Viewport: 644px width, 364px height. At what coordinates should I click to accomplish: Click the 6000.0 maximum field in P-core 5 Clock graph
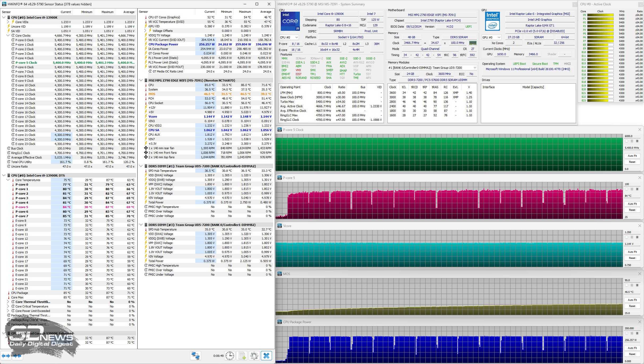632,136
